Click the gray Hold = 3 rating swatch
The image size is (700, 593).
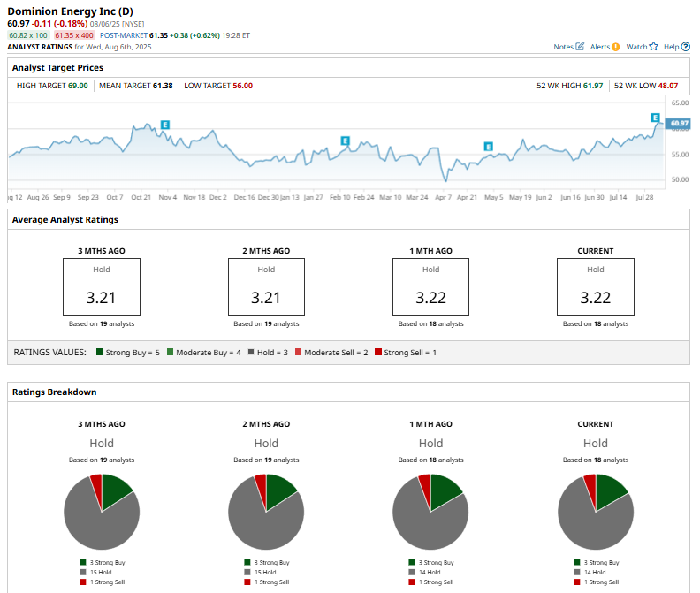(x=251, y=352)
